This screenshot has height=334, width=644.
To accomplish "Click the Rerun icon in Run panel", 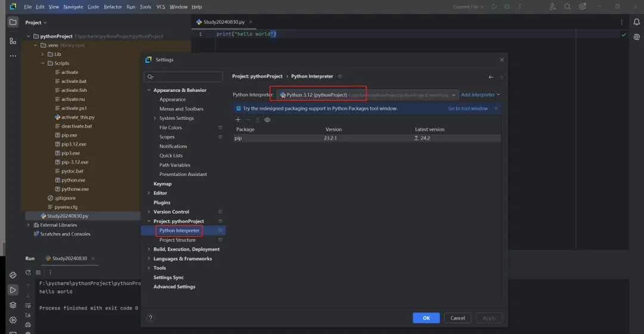I will coord(28,272).
